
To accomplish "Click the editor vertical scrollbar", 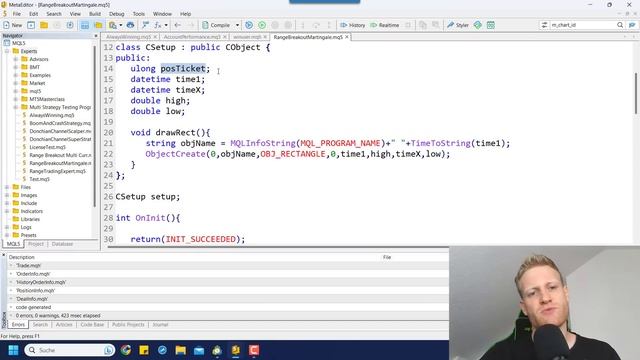I will pyautogui.click(x=636, y=94).
